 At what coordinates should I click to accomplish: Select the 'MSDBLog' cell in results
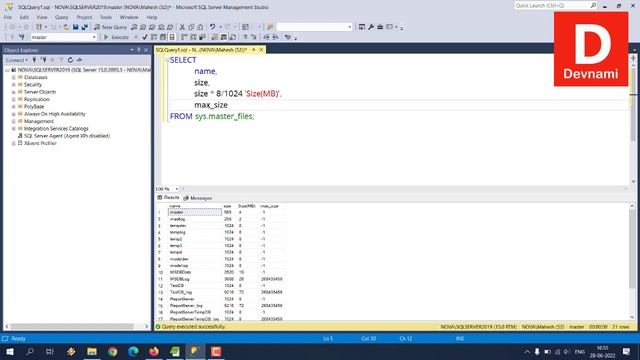(195, 279)
